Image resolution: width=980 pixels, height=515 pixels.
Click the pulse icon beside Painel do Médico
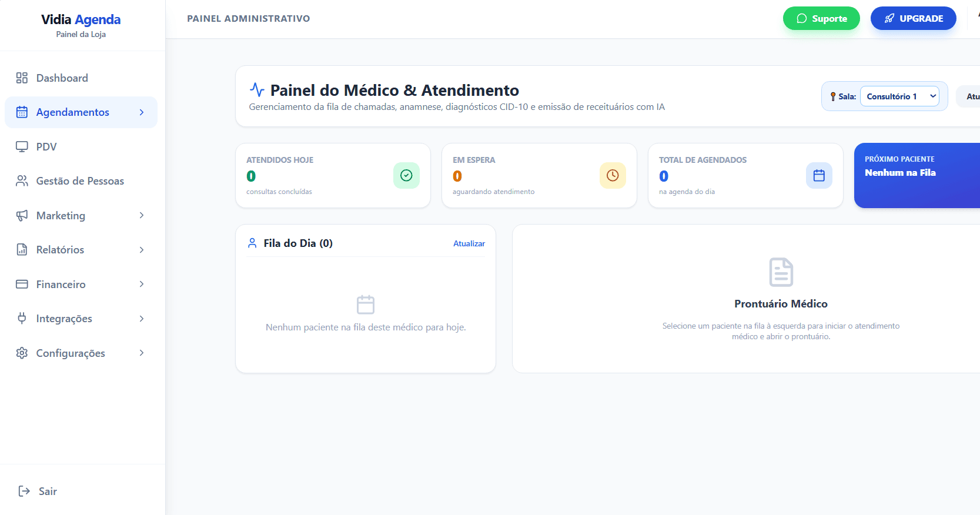(257, 89)
